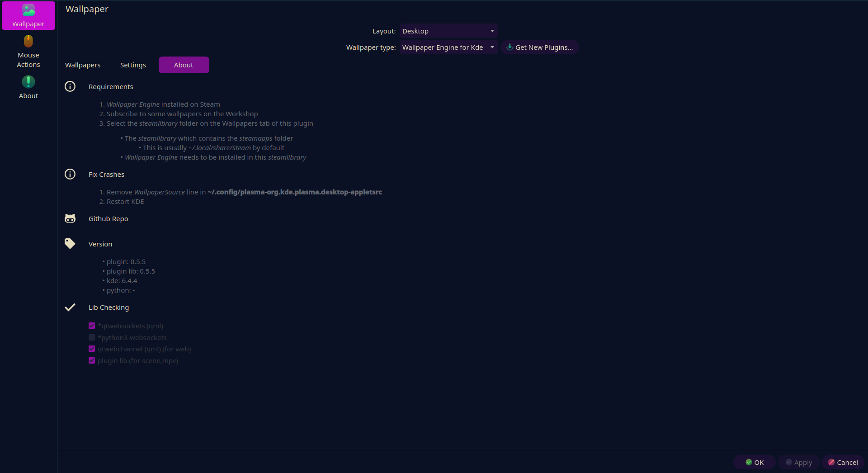Image resolution: width=868 pixels, height=473 pixels.
Task: Click Get New Plugins button
Action: click(x=540, y=47)
